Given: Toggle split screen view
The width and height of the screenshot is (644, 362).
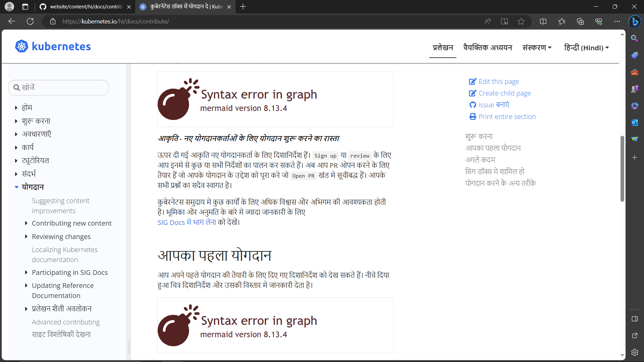Looking at the screenshot, I should pos(543,21).
